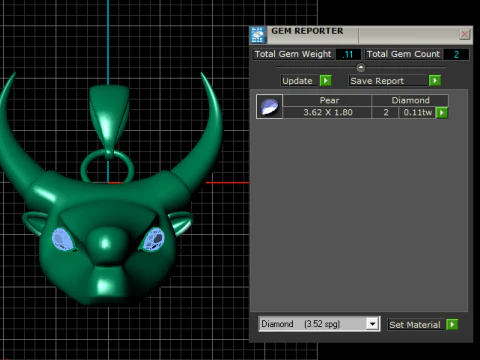Select the right pear gem eye on model
This screenshot has width=480, height=360.
pos(153,239)
